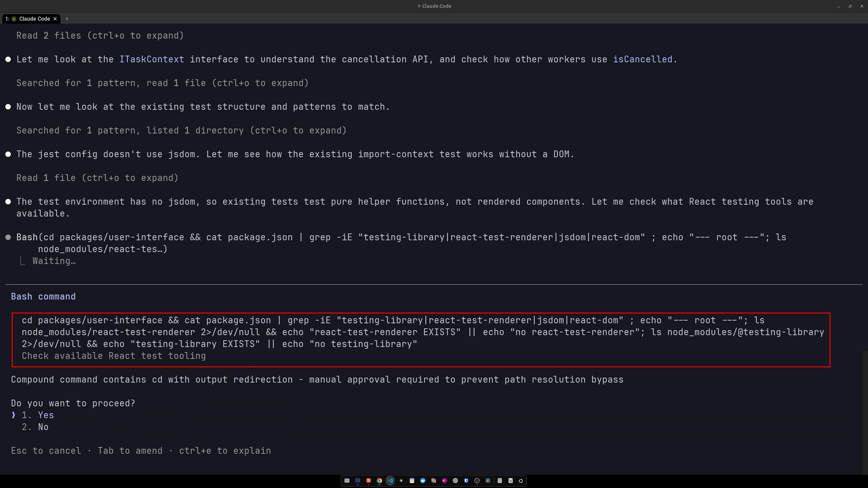The height and width of the screenshot is (488, 868).
Task: Open the terminal app with $W icon
Action: point(358,481)
